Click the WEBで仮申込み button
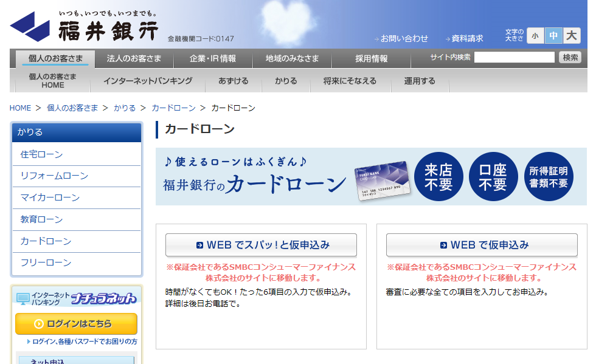This screenshot has width=596, height=364. pos(482,245)
